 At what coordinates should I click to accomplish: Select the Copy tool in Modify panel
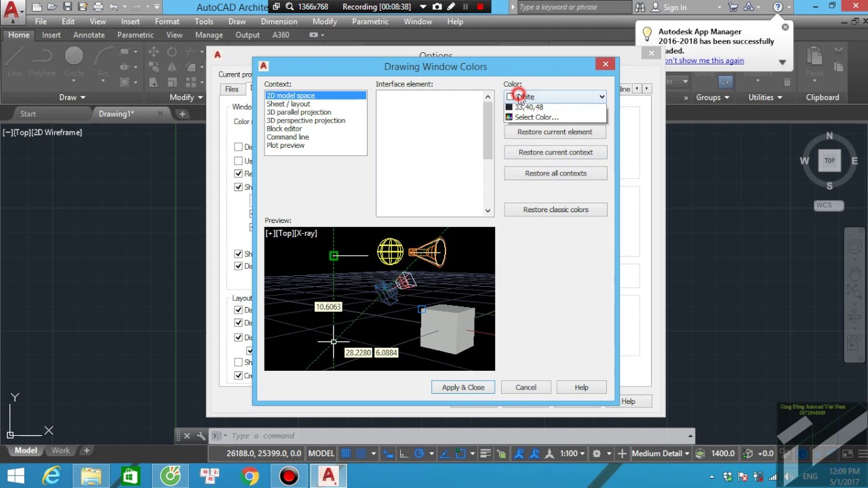(153, 67)
